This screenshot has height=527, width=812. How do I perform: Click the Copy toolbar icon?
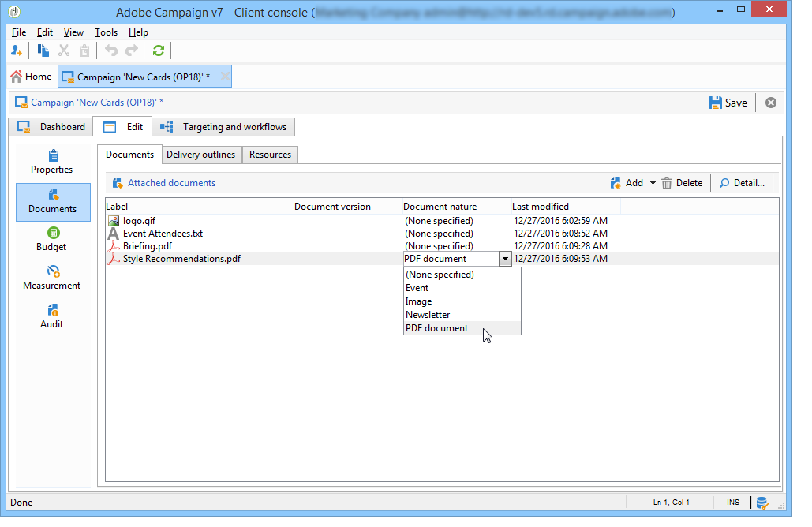(x=43, y=50)
